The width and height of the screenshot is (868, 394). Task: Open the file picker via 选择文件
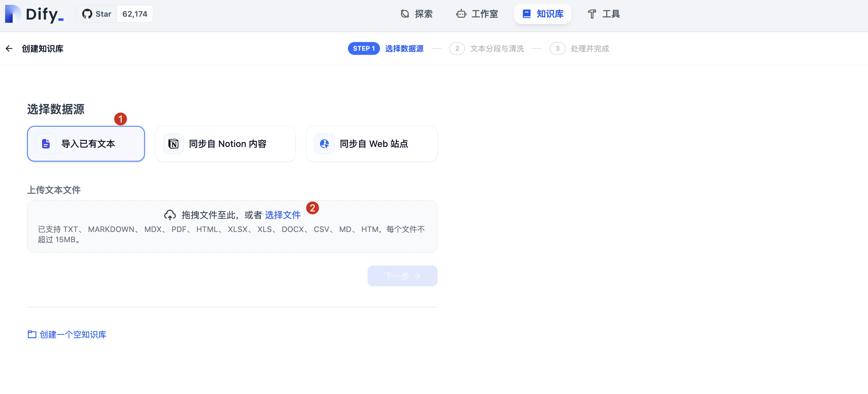283,215
